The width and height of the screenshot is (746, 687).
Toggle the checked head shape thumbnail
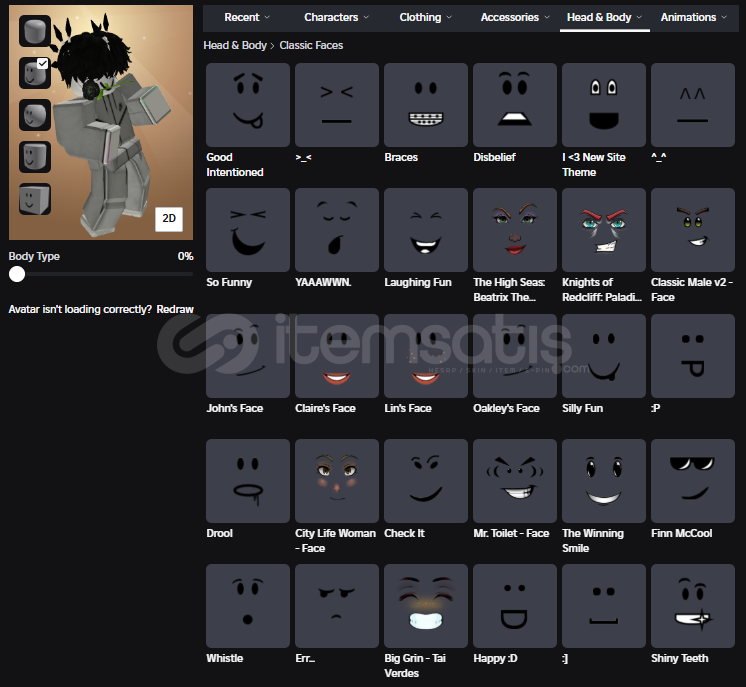coord(35,73)
